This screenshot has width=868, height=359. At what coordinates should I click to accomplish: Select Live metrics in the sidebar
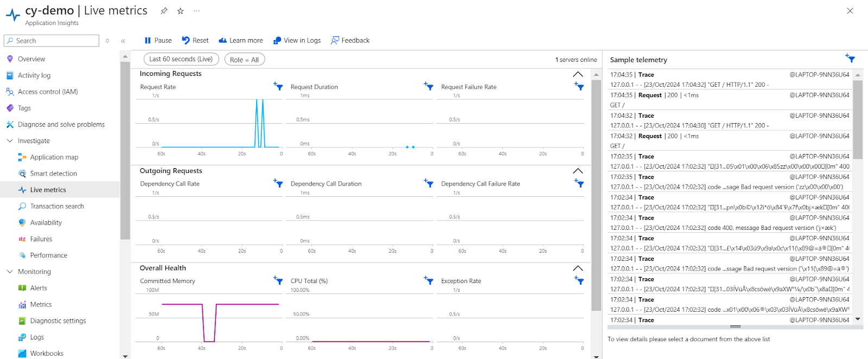(x=60, y=190)
